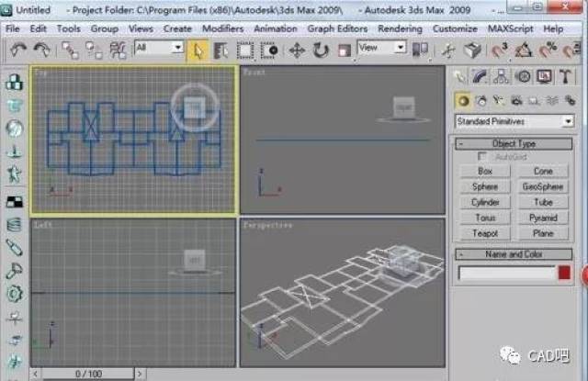Step the time slider back one frame
Screen dimensions: 588x381
36,374
